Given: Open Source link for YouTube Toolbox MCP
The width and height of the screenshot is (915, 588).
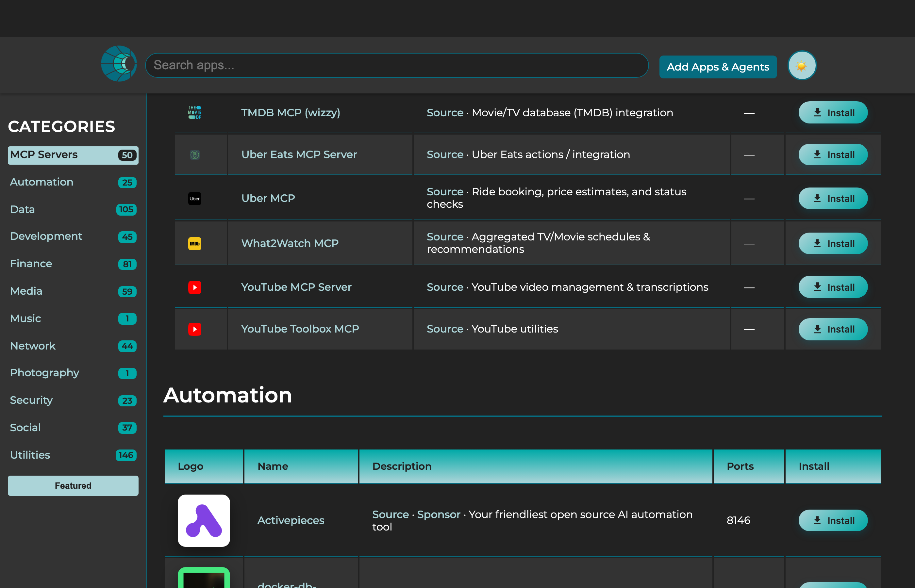Looking at the screenshot, I should pos(445,329).
